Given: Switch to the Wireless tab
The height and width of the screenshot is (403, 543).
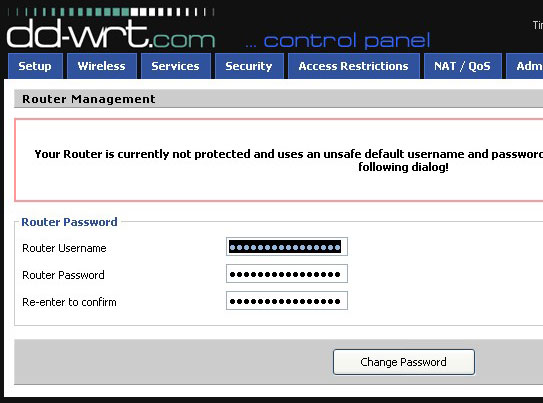Looking at the screenshot, I should pos(102,66).
